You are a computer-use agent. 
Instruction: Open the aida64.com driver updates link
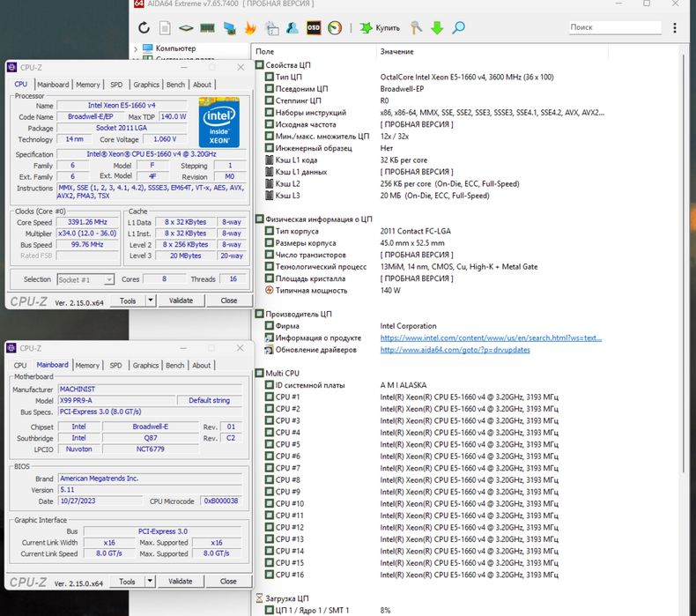pyautogui.click(x=455, y=350)
